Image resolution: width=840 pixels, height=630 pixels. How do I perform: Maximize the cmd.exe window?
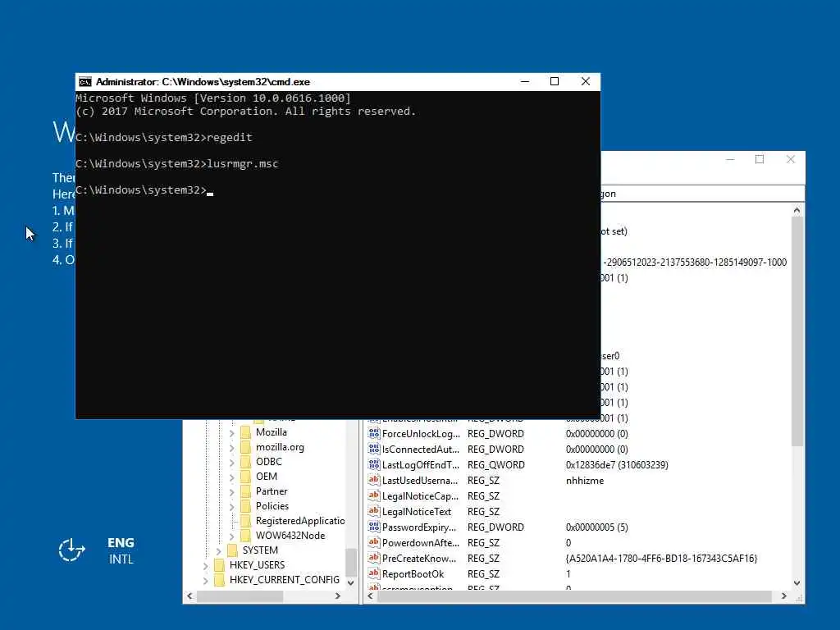point(555,81)
